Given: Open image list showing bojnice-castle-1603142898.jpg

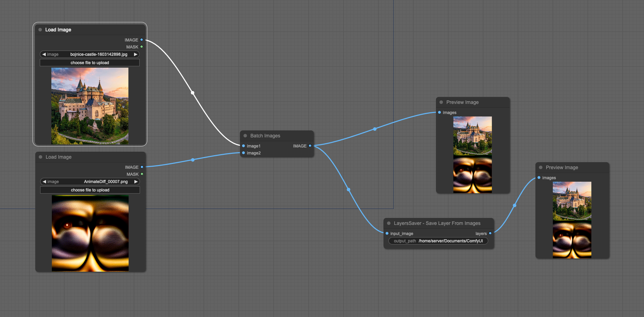Looking at the screenshot, I should tap(90, 54).
